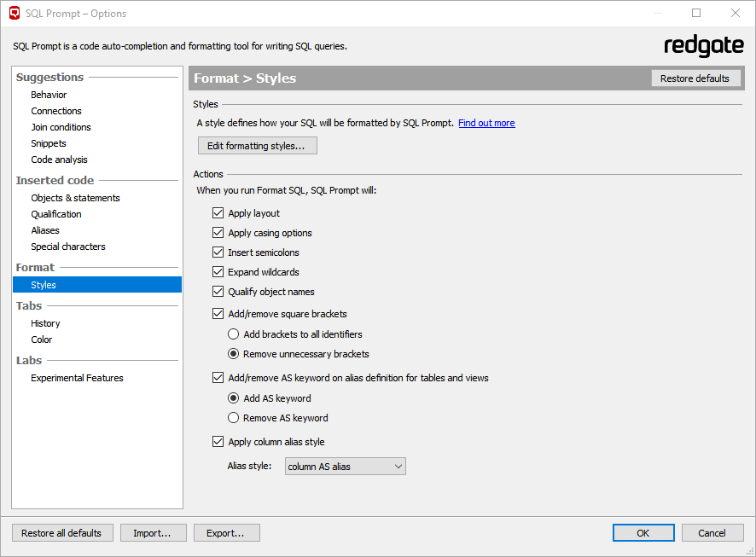Click Import settings button
This screenshot has height=557, width=756.
pyautogui.click(x=154, y=533)
